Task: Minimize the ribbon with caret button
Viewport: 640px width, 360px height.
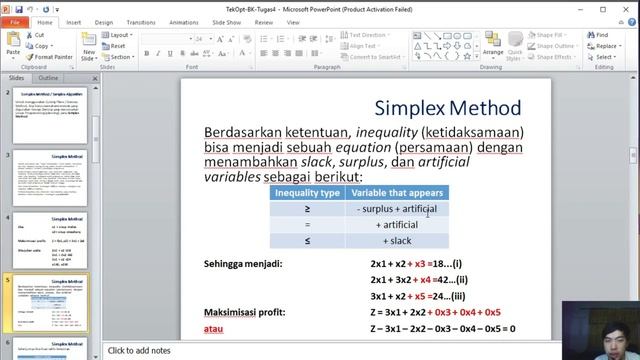Action: click(x=621, y=22)
